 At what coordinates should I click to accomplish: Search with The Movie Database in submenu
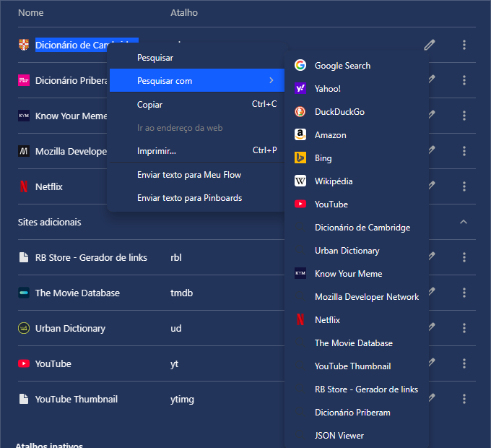pyautogui.click(x=357, y=343)
